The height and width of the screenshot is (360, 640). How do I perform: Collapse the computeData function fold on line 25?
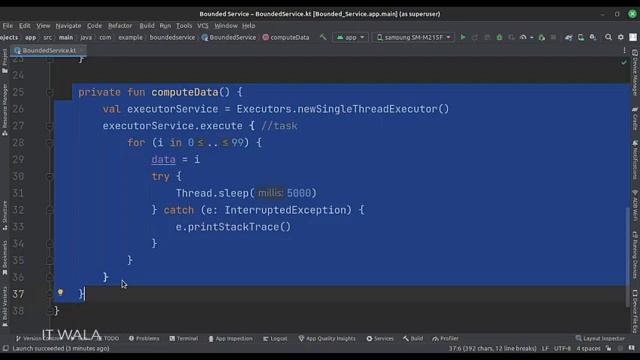point(50,92)
